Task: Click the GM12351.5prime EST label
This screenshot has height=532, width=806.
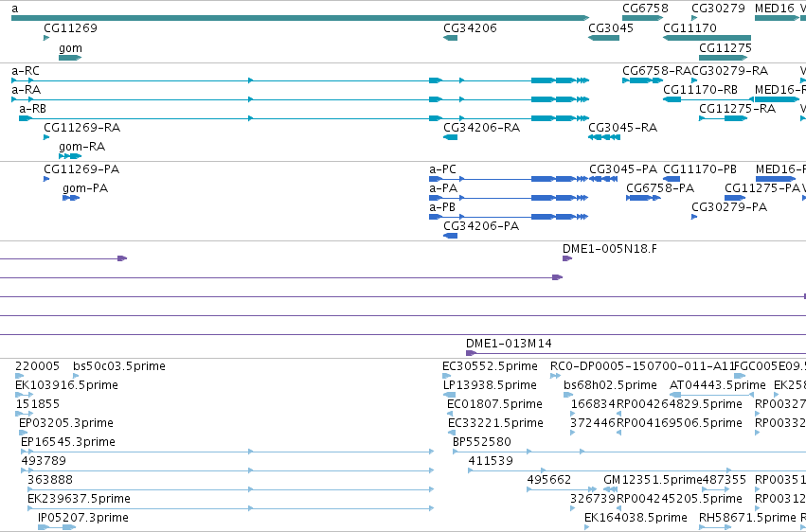Action: pos(653,481)
